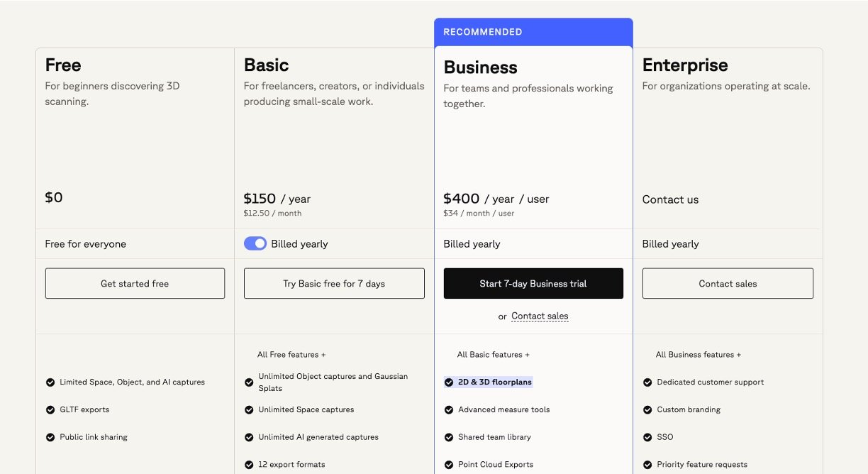Open the Contact sales link under Business
The width and height of the screenshot is (868, 474).
(x=540, y=316)
